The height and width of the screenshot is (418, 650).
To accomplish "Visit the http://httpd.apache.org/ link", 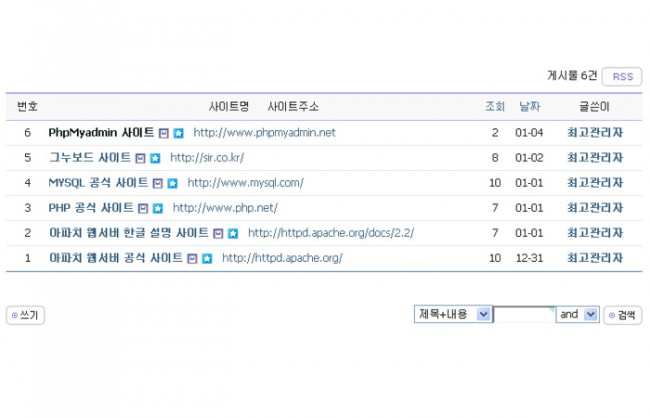I will [x=282, y=258].
